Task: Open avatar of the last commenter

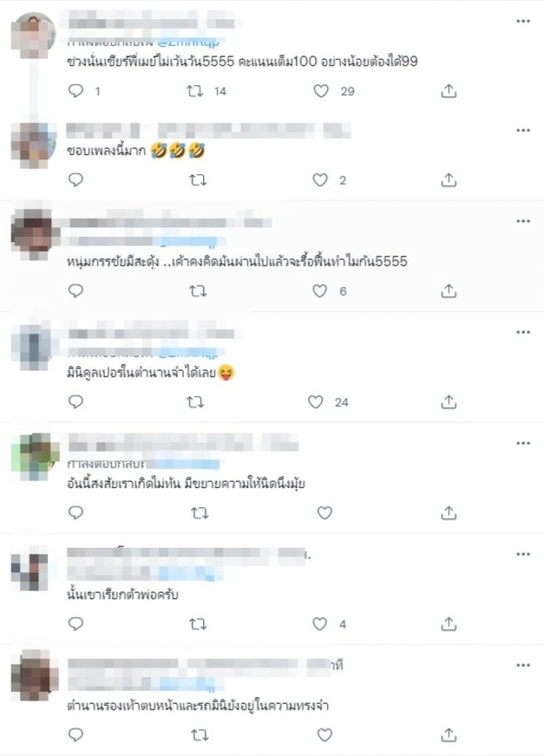Action: [x=34, y=675]
